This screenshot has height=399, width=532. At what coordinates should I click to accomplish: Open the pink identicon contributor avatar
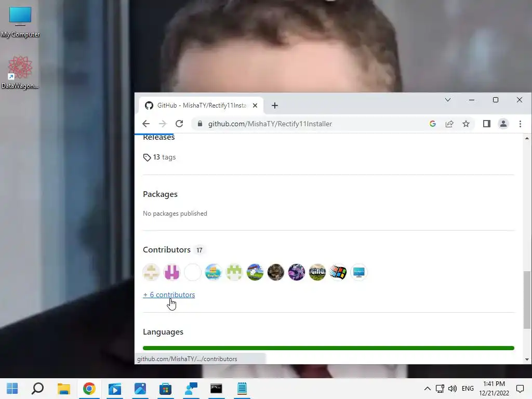click(171, 272)
